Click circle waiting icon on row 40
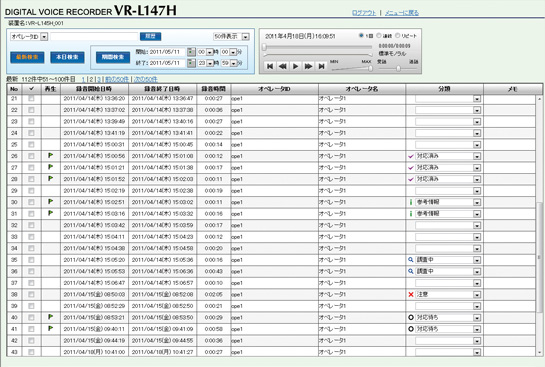 pyautogui.click(x=411, y=317)
